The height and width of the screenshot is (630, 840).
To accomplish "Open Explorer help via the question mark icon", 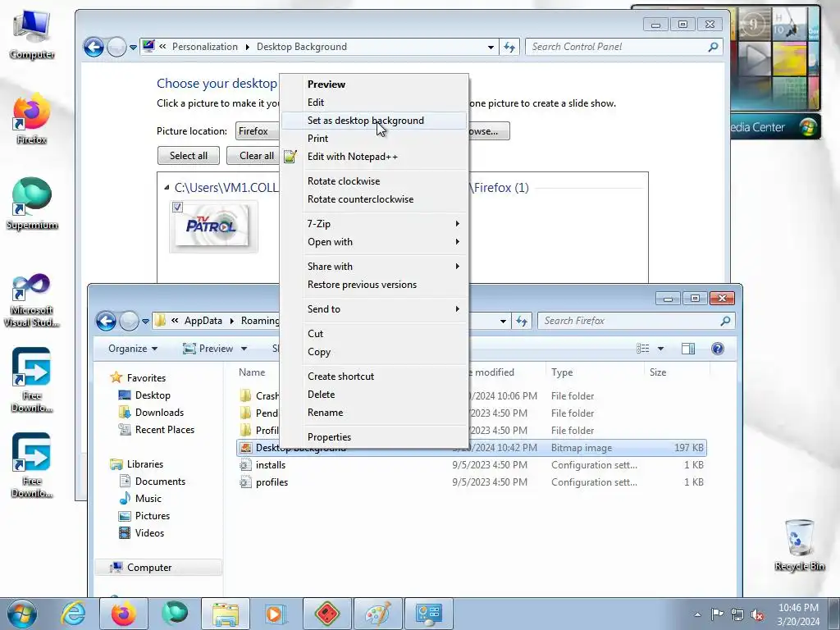I will pos(717,349).
